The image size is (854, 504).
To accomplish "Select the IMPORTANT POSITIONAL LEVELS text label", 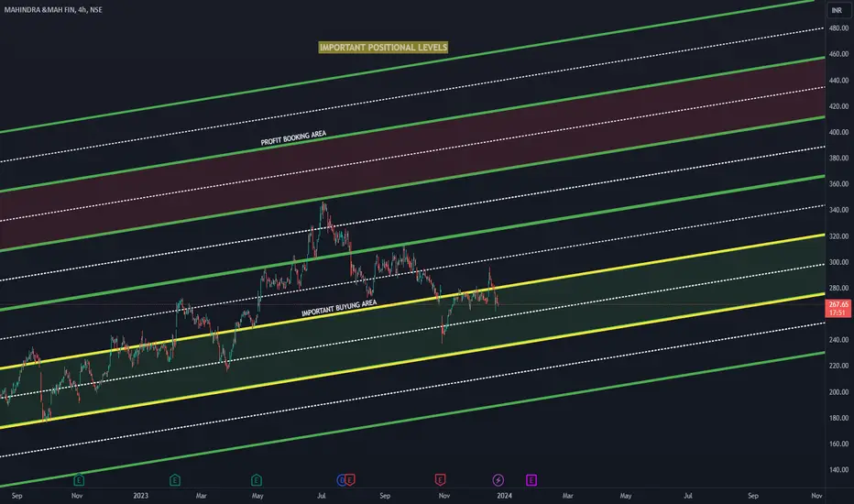I will [x=383, y=48].
